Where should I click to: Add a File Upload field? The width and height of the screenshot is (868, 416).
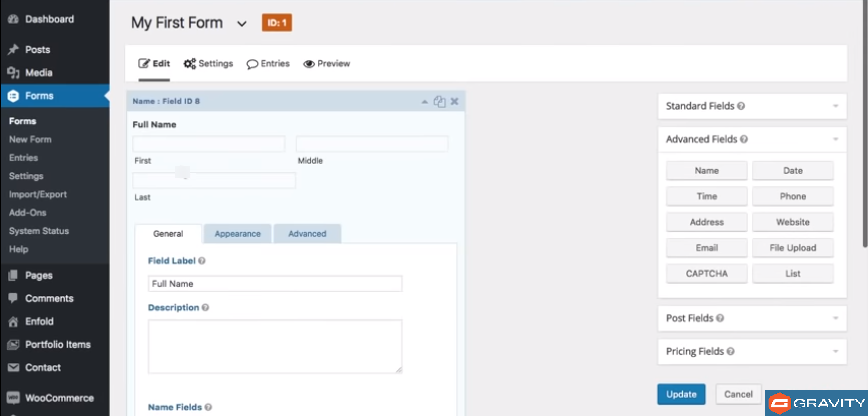click(x=792, y=248)
